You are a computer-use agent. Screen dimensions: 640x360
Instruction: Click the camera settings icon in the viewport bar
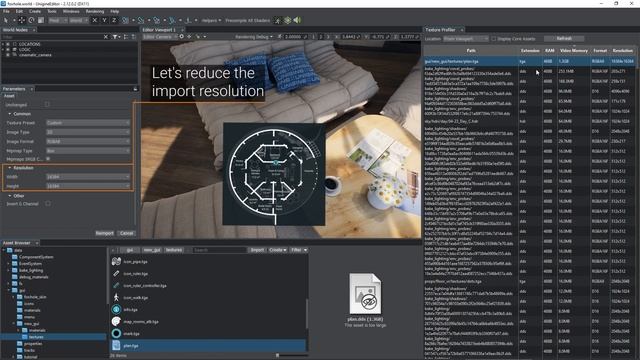coord(182,37)
